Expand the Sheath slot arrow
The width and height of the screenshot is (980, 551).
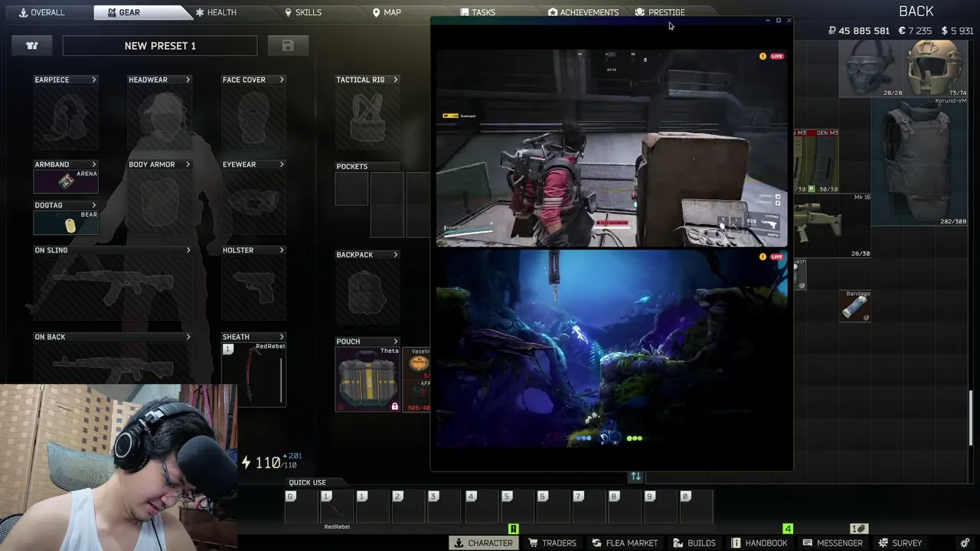(x=282, y=337)
